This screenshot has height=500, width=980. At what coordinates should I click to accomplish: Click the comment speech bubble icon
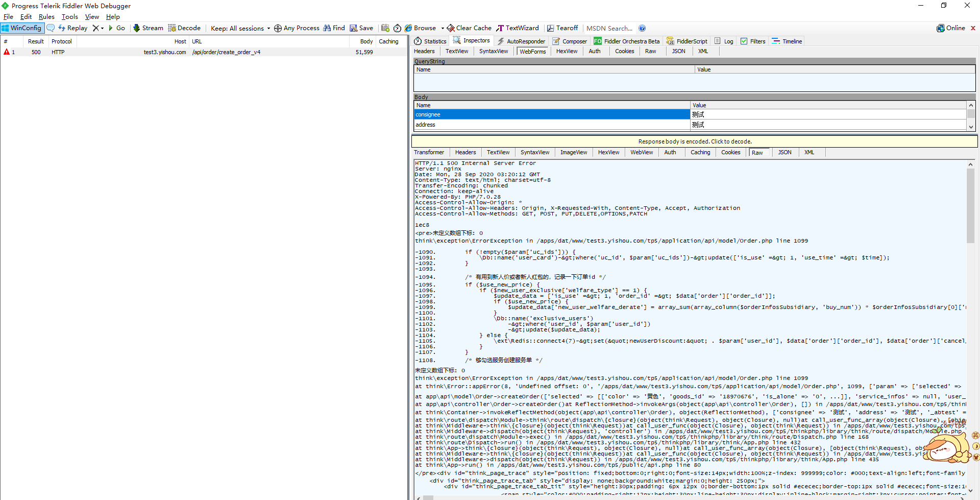click(51, 28)
